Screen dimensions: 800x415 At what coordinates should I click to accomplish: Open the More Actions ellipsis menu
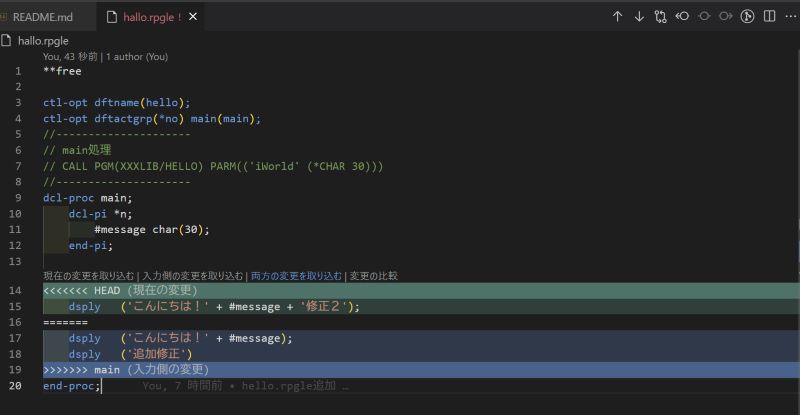pos(791,16)
